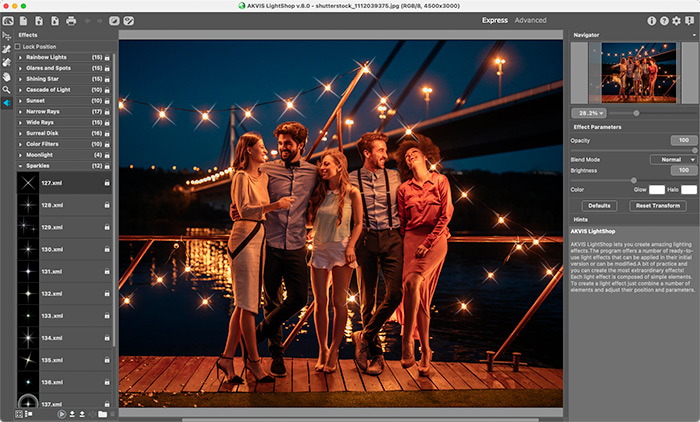Expand the Glares and Spots group

(x=20, y=68)
